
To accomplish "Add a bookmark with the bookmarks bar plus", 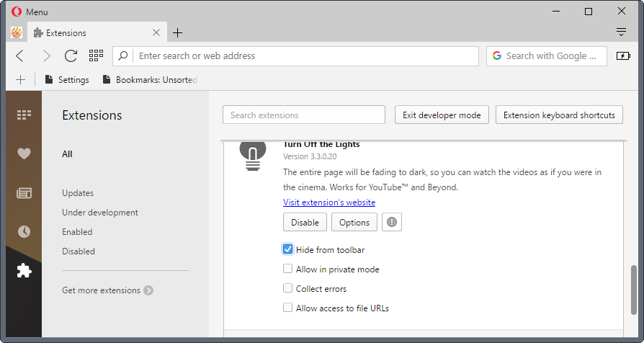I will (x=21, y=80).
